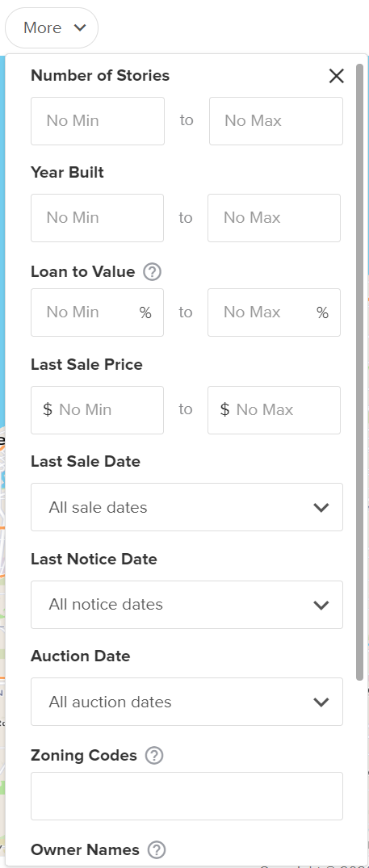Click Last Sale Price maximum field
The width and height of the screenshot is (369, 868).
click(x=275, y=410)
